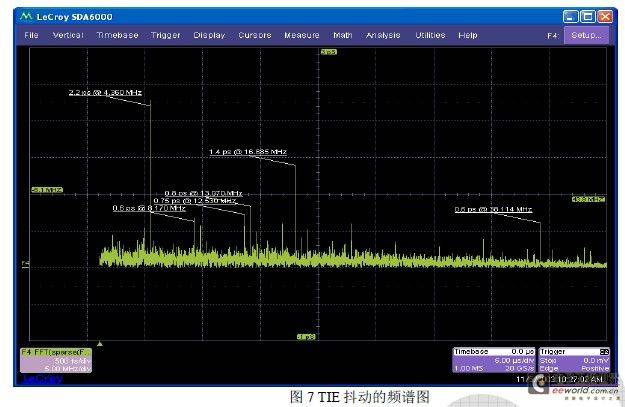This screenshot has width=625, height=407.
Task: Close the LeCroy SDA6000 window
Action: coord(605,16)
